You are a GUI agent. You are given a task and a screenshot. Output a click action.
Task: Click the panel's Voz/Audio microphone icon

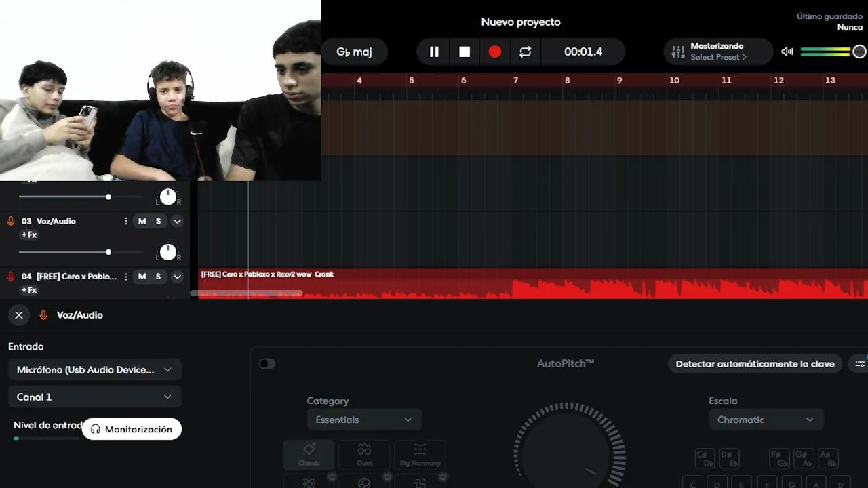tap(43, 315)
